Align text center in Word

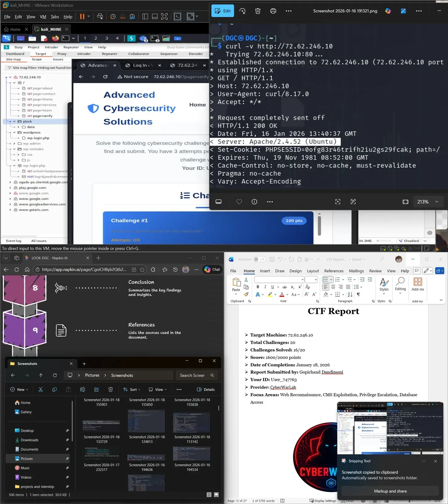coord(333,287)
